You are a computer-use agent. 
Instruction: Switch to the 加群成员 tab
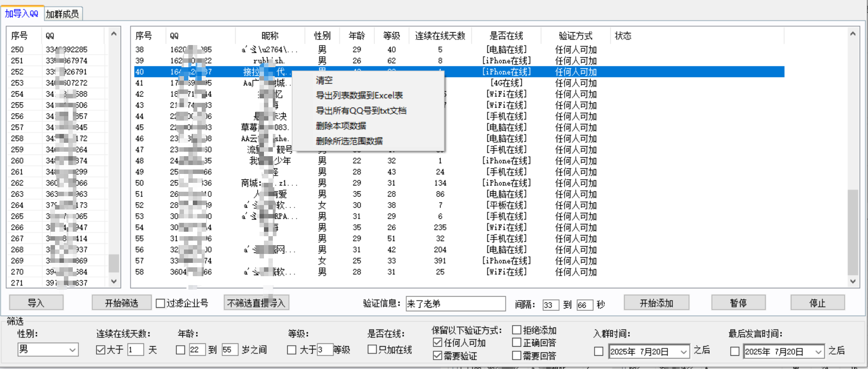point(62,14)
